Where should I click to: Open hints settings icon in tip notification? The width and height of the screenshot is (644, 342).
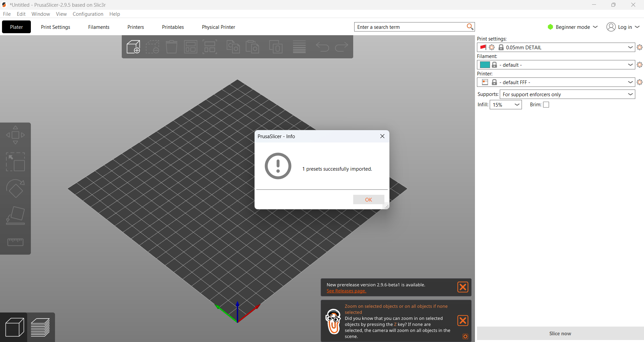pyautogui.click(x=466, y=337)
